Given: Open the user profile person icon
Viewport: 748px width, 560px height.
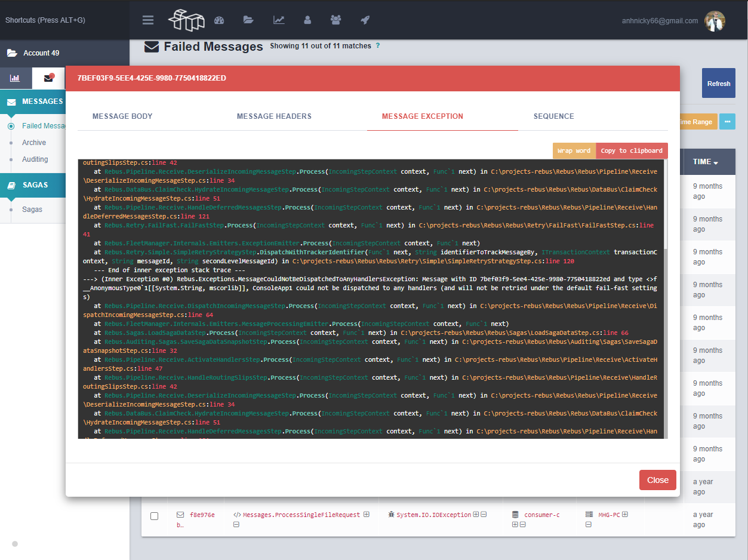Looking at the screenshot, I should click(307, 20).
